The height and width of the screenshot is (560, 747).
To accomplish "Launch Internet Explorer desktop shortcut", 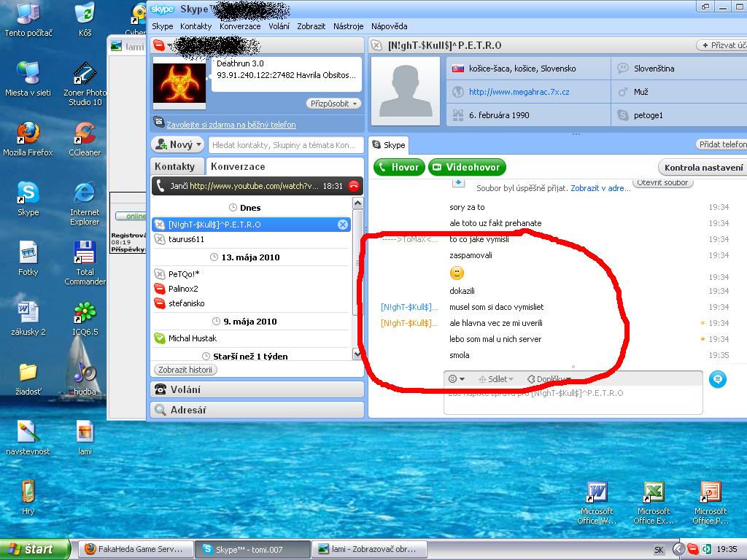I will (85, 203).
